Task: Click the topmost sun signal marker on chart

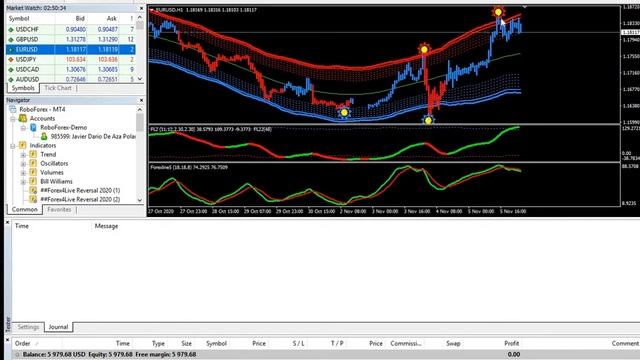Action: [x=498, y=12]
